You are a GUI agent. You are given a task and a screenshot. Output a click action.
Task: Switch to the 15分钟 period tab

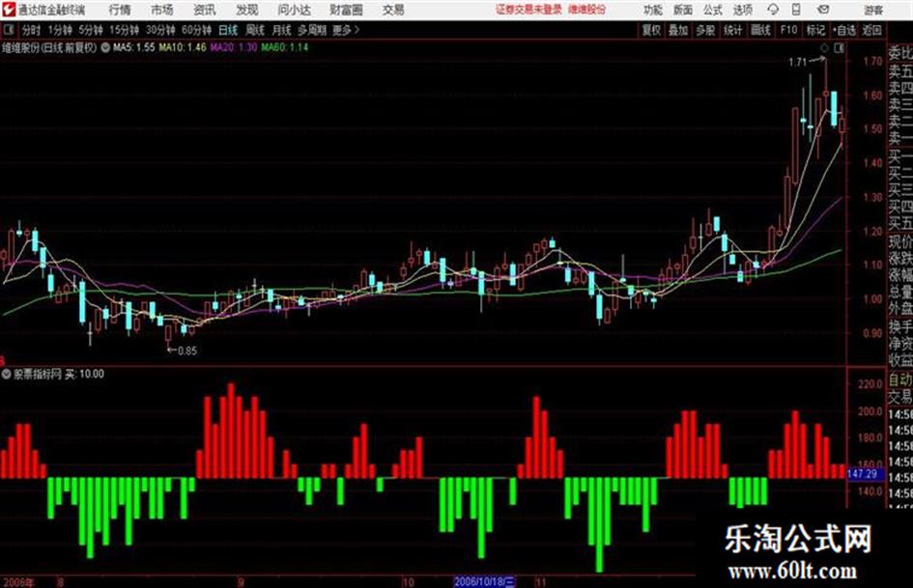tap(124, 30)
